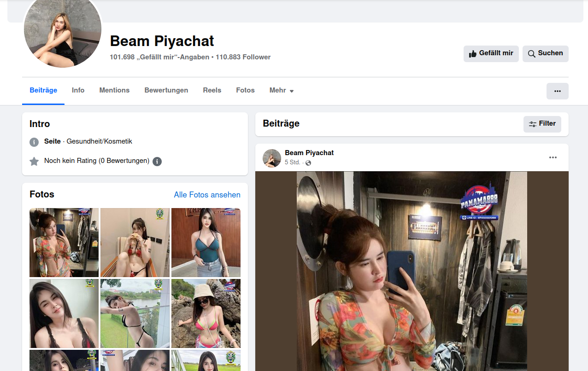Click Beam Piyachat author name on post
The height and width of the screenshot is (371, 588).
[309, 153]
